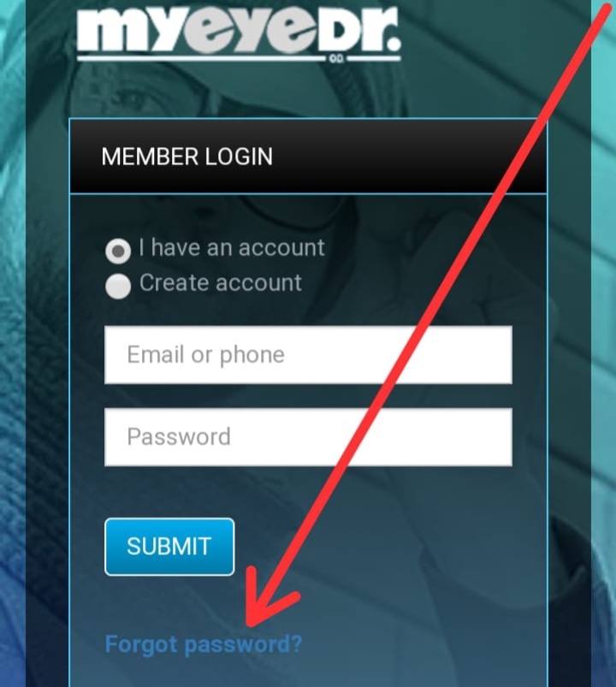The image size is (616, 687).
Task: Click the MEMBER LOGIN title text
Action: tap(187, 157)
